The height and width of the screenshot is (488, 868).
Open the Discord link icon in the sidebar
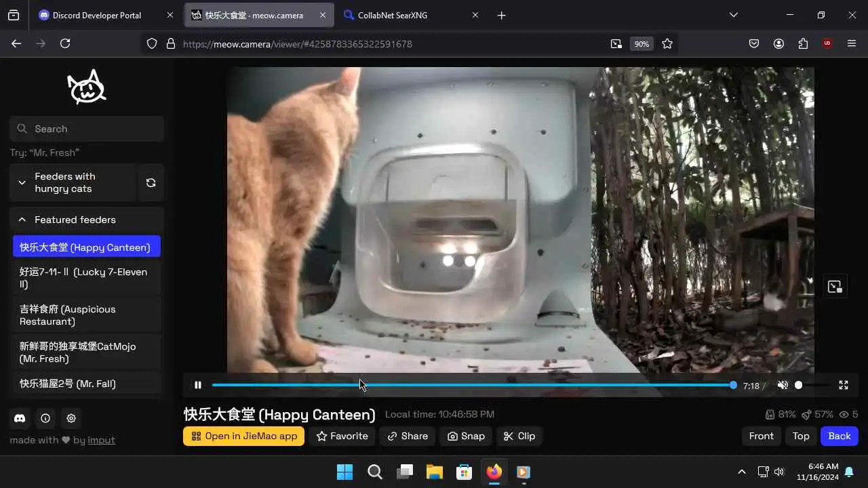[20, 418]
